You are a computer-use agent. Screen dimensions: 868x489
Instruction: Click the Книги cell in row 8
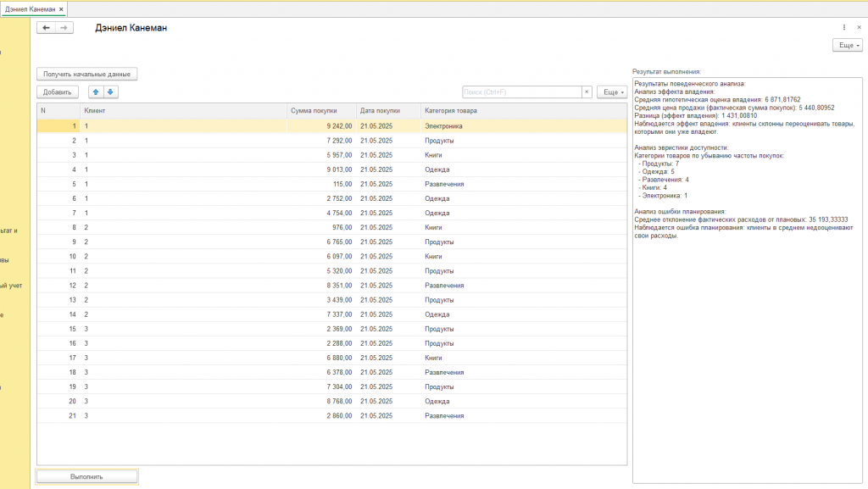coord(524,227)
